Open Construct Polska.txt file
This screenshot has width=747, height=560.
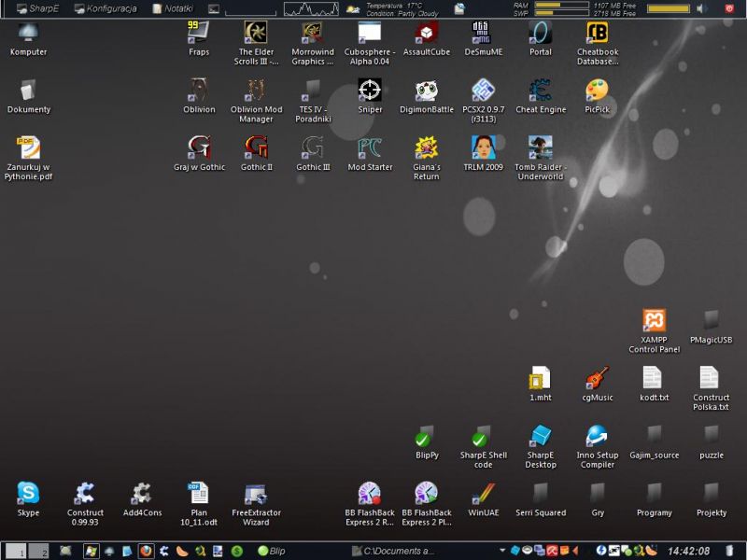click(x=711, y=388)
